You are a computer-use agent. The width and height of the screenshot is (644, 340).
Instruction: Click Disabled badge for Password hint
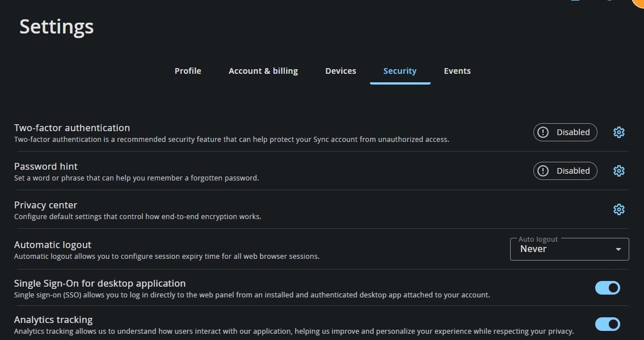(565, 171)
